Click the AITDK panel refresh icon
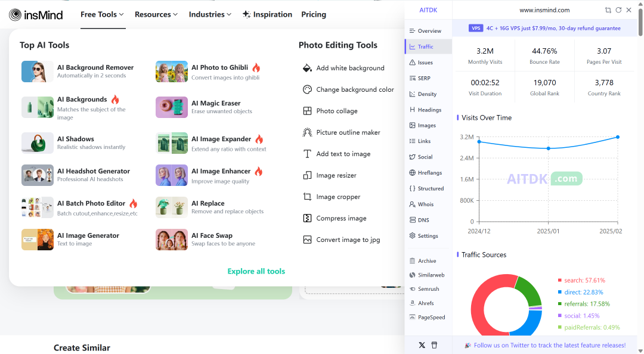This screenshot has width=644, height=354. (x=618, y=10)
